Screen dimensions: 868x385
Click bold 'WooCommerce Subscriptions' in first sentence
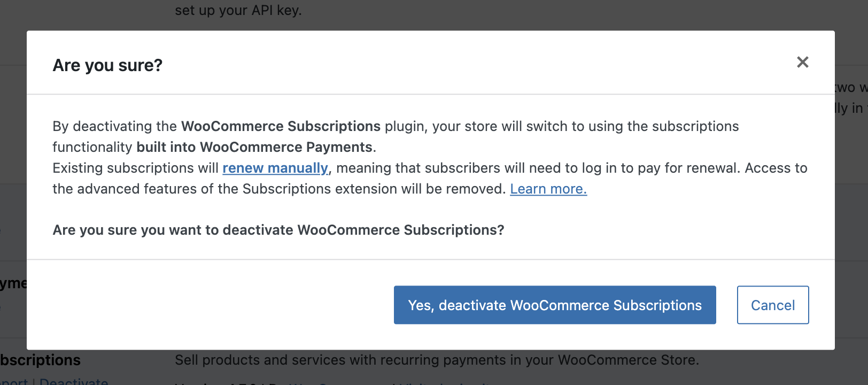[281, 126]
